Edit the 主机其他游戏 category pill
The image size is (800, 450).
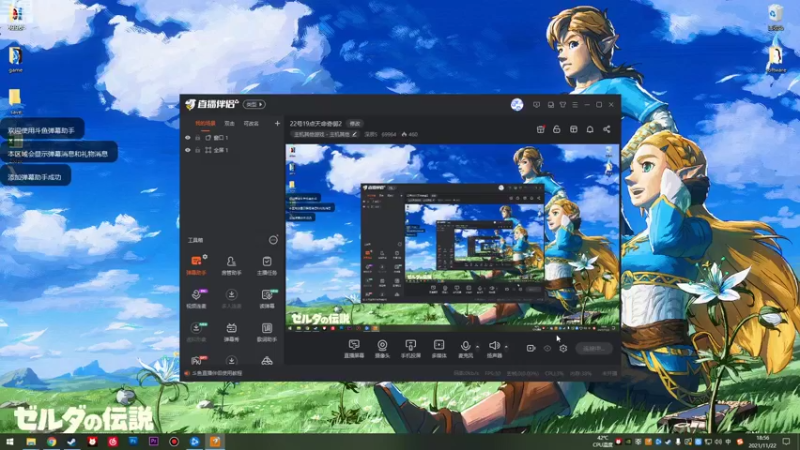[326, 135]
